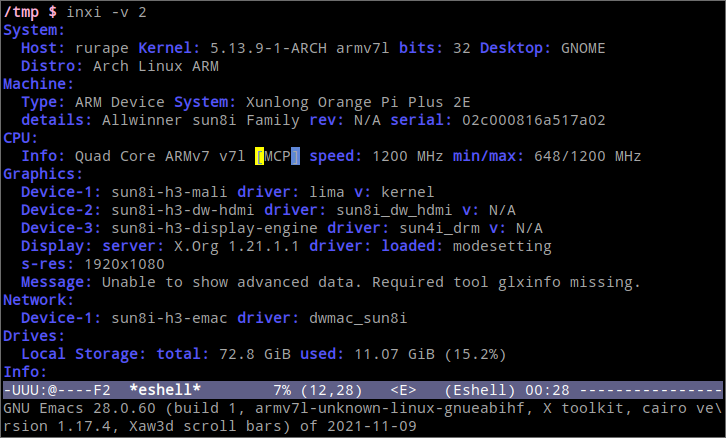The width and height of the screenshot is (726, 438).
Task: Click '2021-11-09' build date in echo area
Action: (372, 426)
